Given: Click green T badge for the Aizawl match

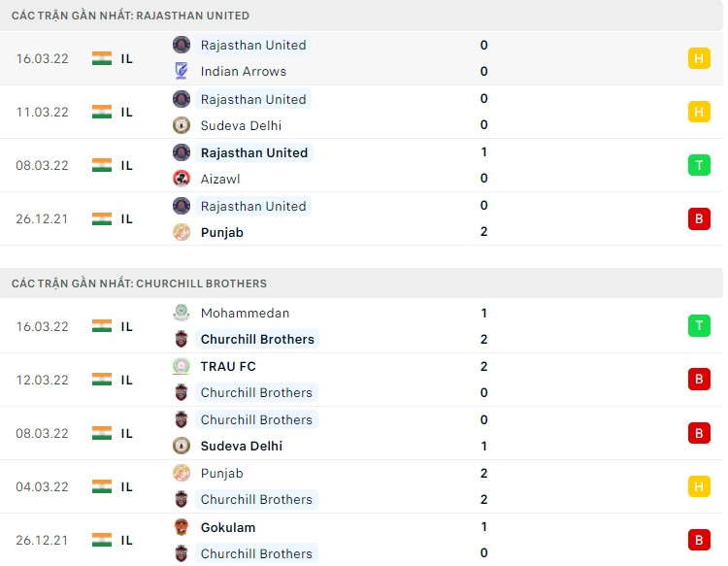Looking at the screenshot, I should (x=699, y=165).
